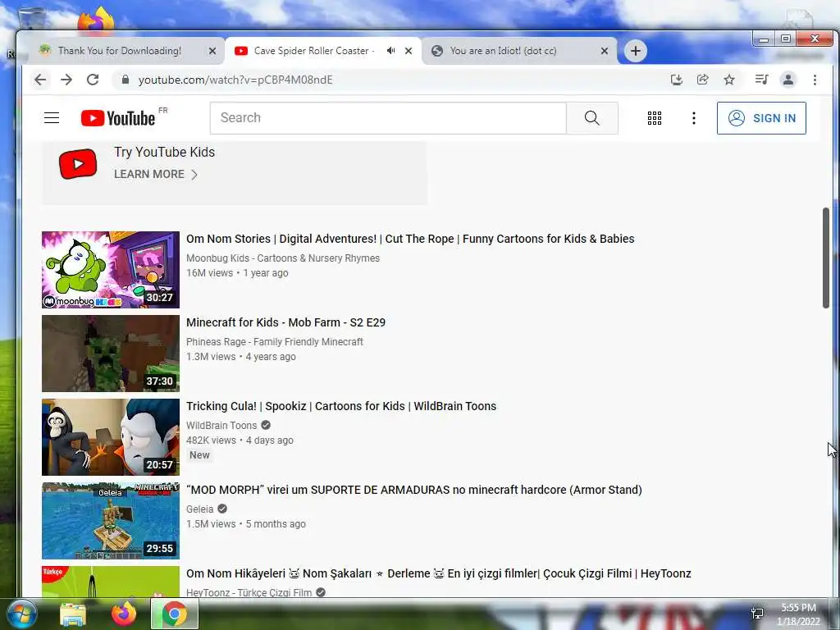Open YouTube settings three-dot menu

(x=694, y=118)
